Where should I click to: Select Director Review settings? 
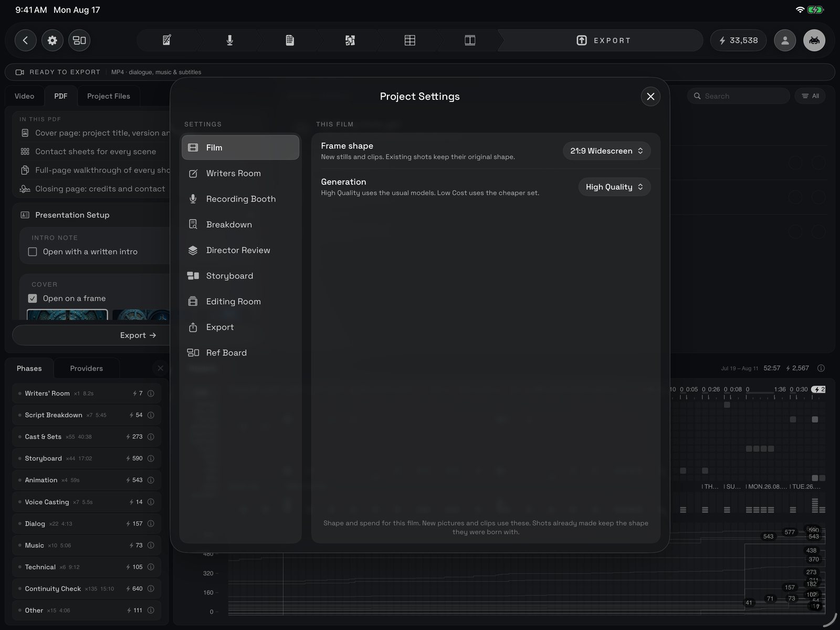(x=240, y=250)
